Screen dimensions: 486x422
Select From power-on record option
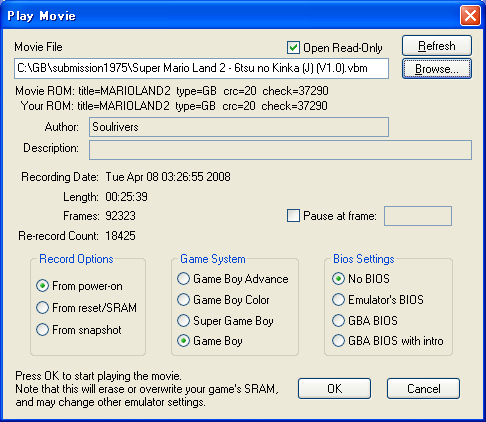pyautogui.click(x=42, y=286)
